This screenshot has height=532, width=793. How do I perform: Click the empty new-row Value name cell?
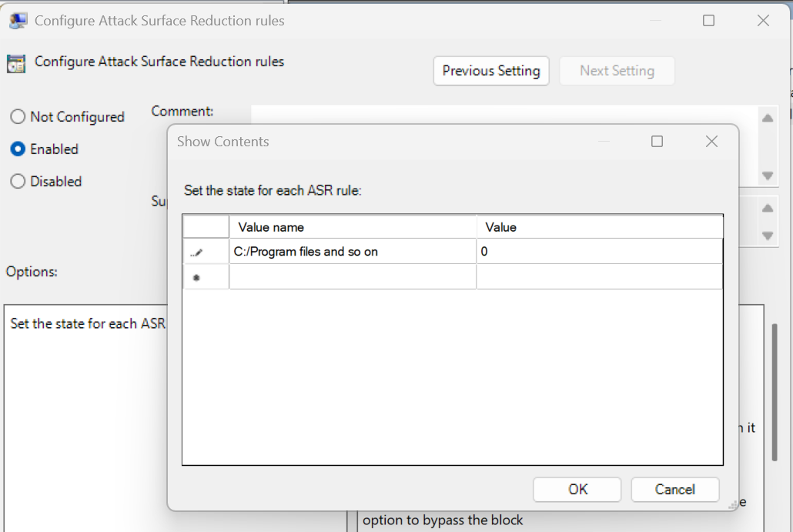point(353,276)
